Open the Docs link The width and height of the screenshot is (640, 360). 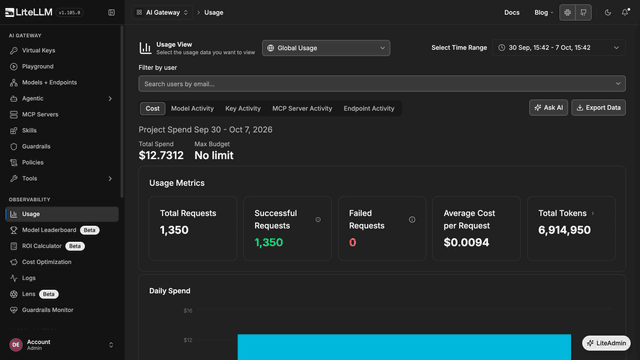512,13
